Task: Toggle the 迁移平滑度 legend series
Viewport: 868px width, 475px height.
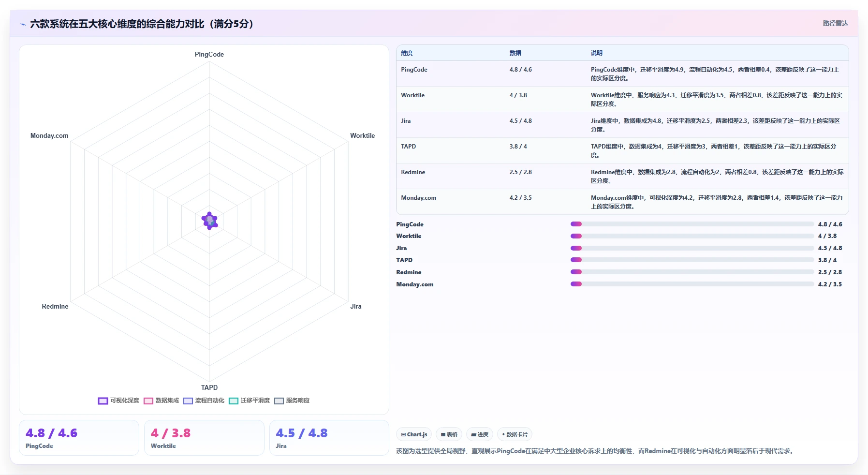Action: click(x=249, y=401)
